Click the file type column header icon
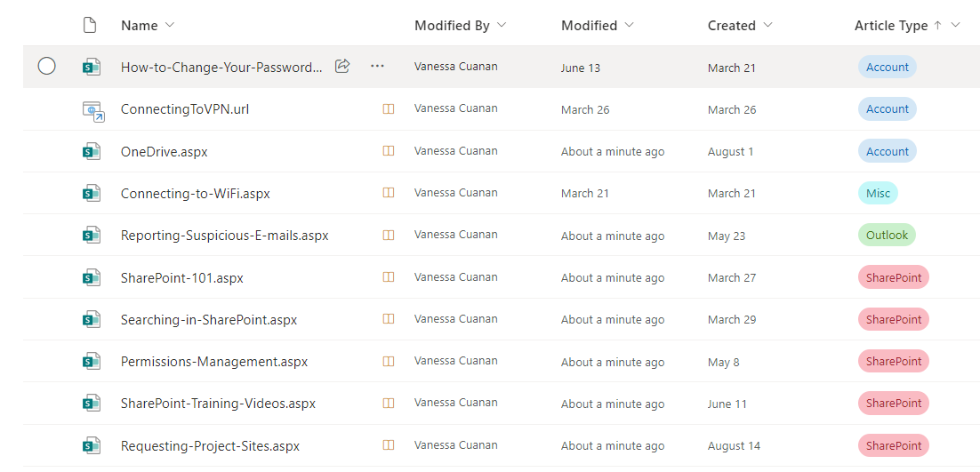The height and width of the screenshot is (472, 980). tap(89, 25)
